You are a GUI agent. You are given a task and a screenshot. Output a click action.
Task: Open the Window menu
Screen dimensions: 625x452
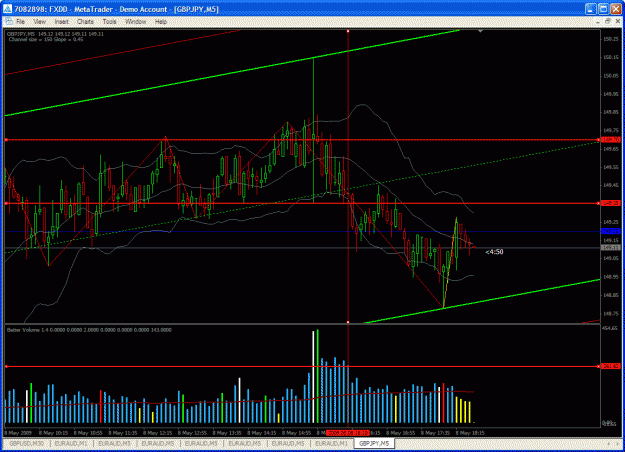click(x=136, y=22)
